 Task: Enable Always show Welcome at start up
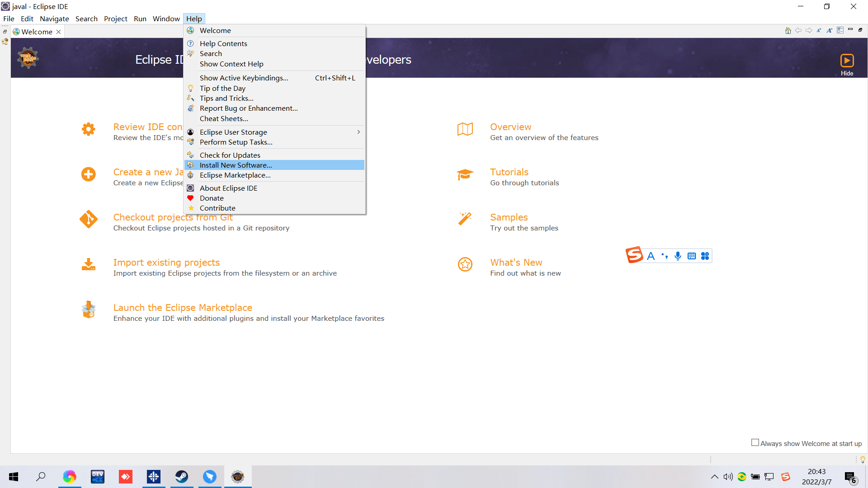755,443
